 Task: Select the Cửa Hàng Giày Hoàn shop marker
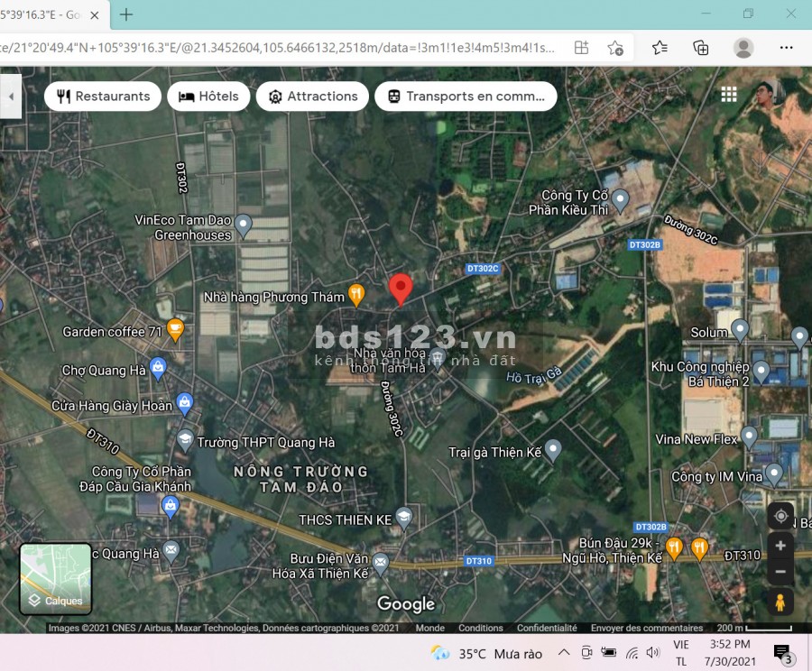click(x=184, y=404)
